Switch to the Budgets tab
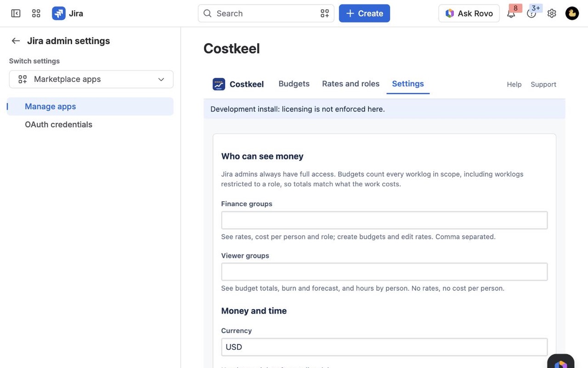588x368 pixels. [x=294, y=84]
